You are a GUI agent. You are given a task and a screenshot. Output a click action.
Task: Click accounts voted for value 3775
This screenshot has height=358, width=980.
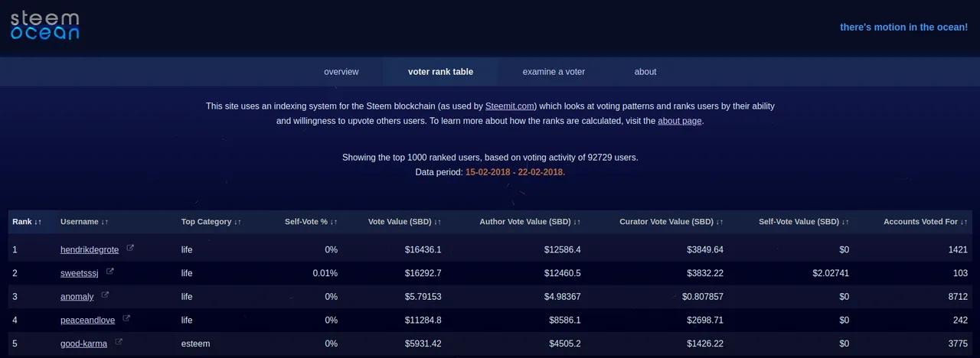(x=958, y=344)
